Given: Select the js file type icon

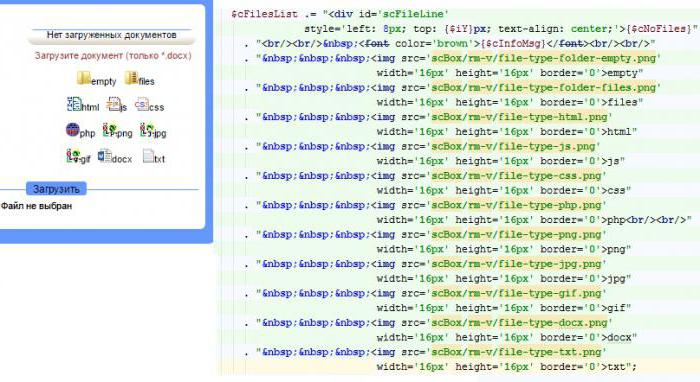Looking at the screenshot, I should click(113, 104).
